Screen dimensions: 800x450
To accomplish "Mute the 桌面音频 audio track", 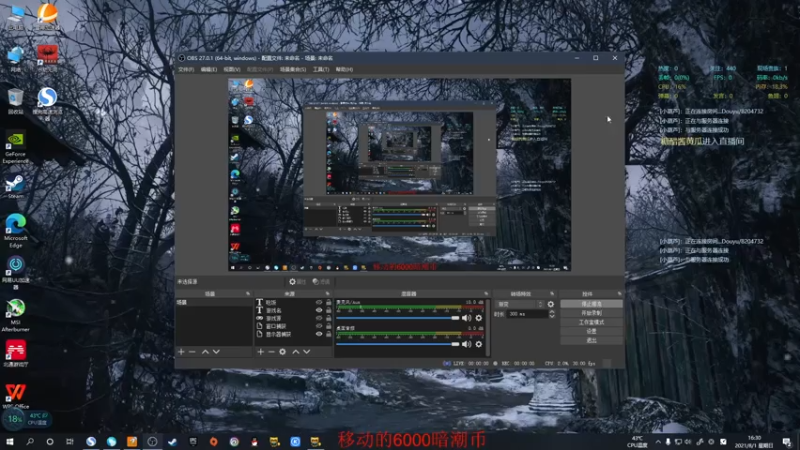I will (466, 344).
